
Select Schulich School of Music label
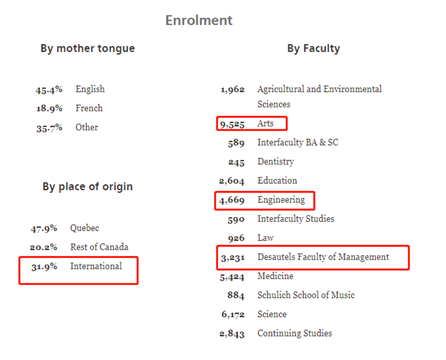[306, 295]
